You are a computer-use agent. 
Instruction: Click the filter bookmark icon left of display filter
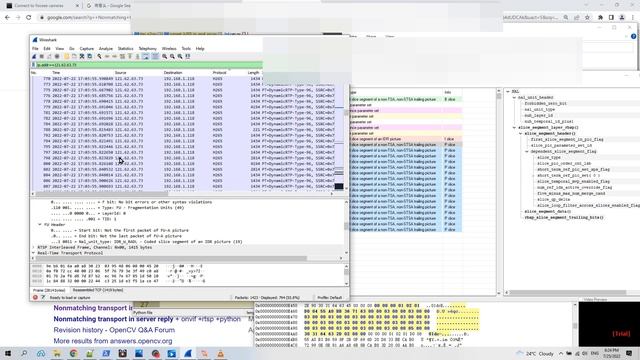click(x=33, y=65)
